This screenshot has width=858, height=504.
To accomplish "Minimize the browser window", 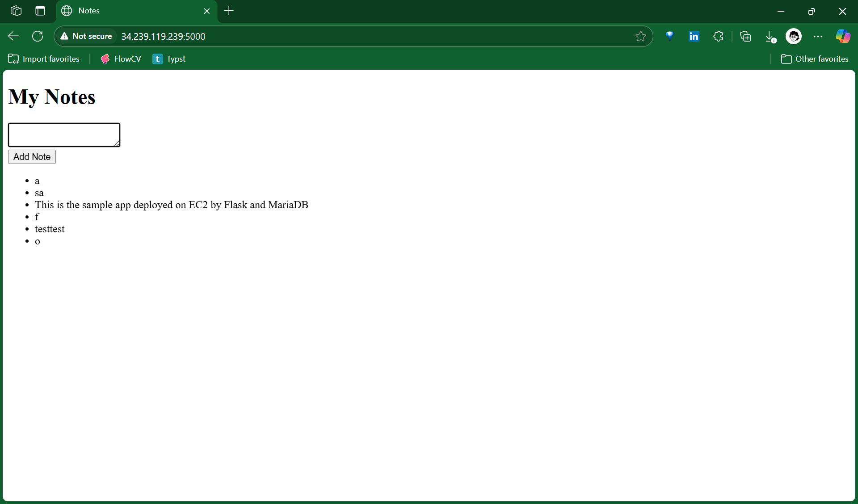I will (x=781, y=11).
